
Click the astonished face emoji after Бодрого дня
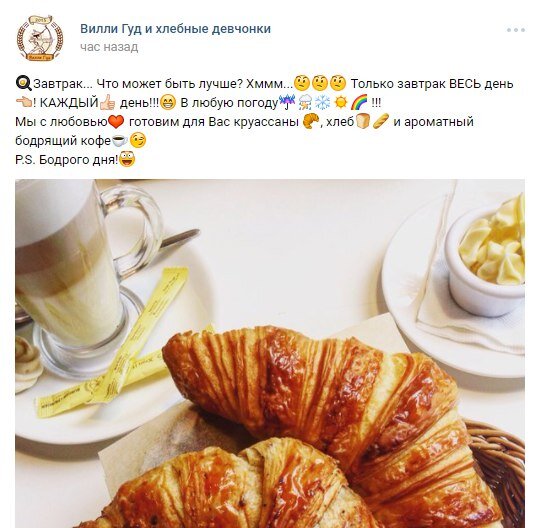click(x=127, y=159)
